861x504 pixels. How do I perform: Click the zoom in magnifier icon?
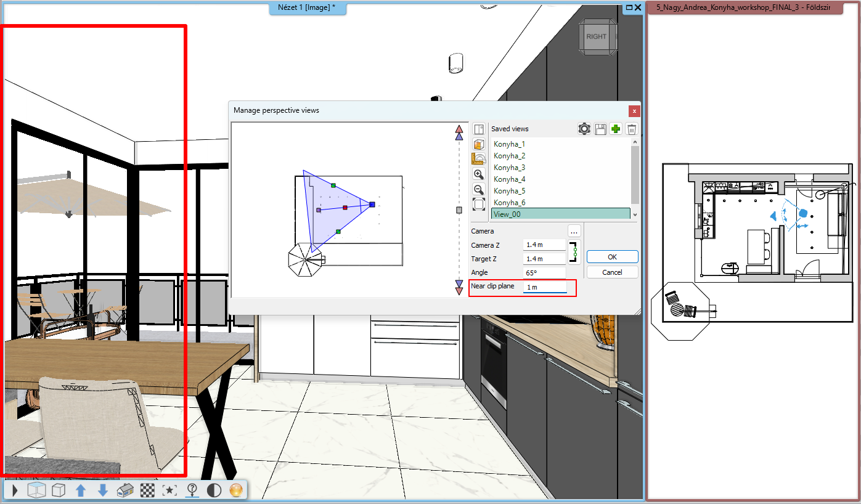[479, 174]
